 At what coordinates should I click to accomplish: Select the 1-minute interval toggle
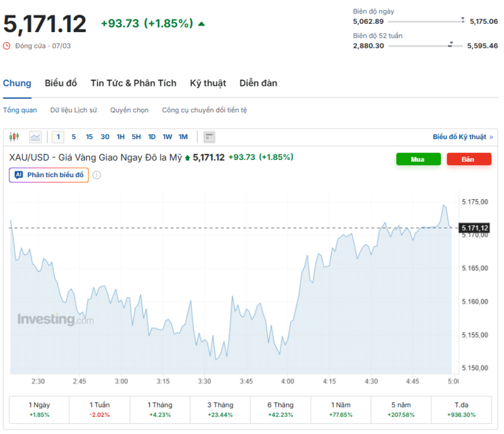[x=59, y=137]
